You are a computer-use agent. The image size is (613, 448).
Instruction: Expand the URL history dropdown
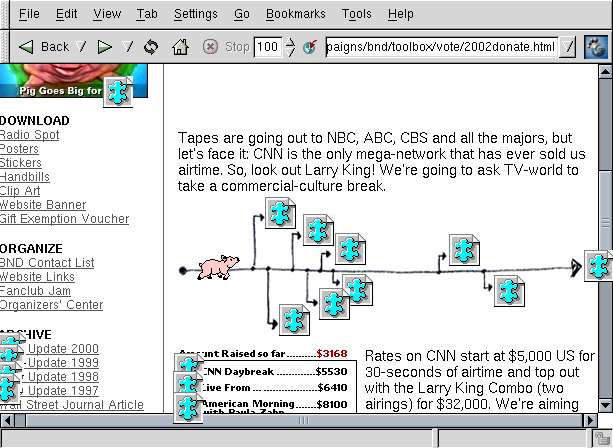coord(567,47)
